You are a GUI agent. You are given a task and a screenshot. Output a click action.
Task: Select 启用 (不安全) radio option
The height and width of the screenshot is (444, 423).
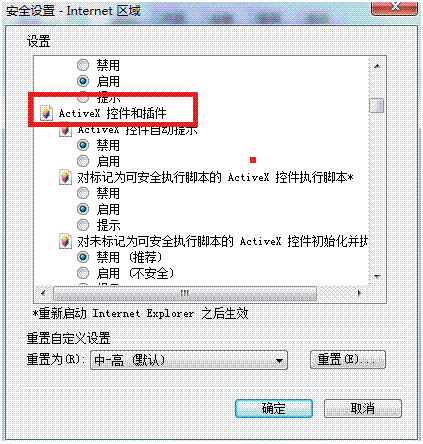83,273
